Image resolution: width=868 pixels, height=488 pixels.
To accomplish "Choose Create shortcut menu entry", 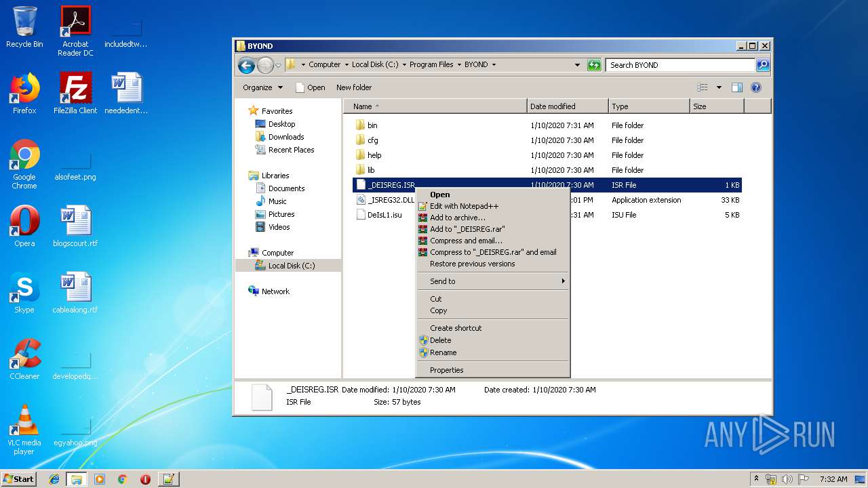I will (x=492, y=328).
